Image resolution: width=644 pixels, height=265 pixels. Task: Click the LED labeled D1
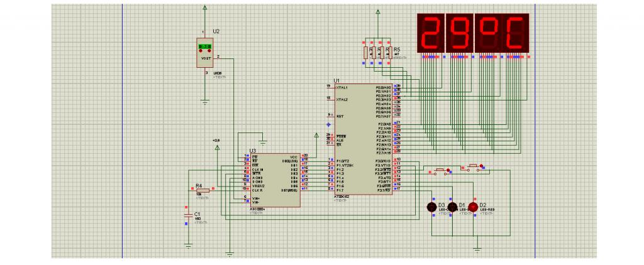point(452,207)
